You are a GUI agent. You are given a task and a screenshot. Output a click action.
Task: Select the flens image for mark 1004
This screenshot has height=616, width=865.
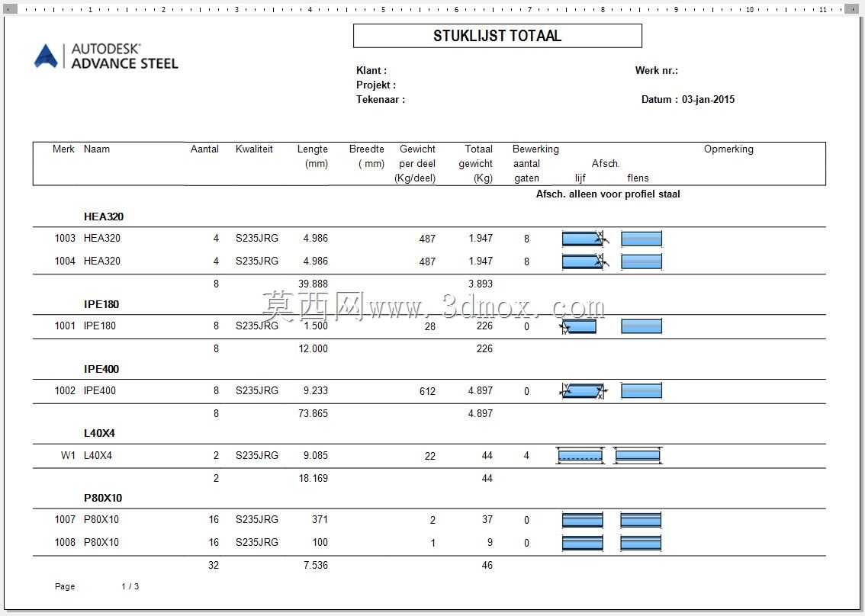(x=641, y=261)
